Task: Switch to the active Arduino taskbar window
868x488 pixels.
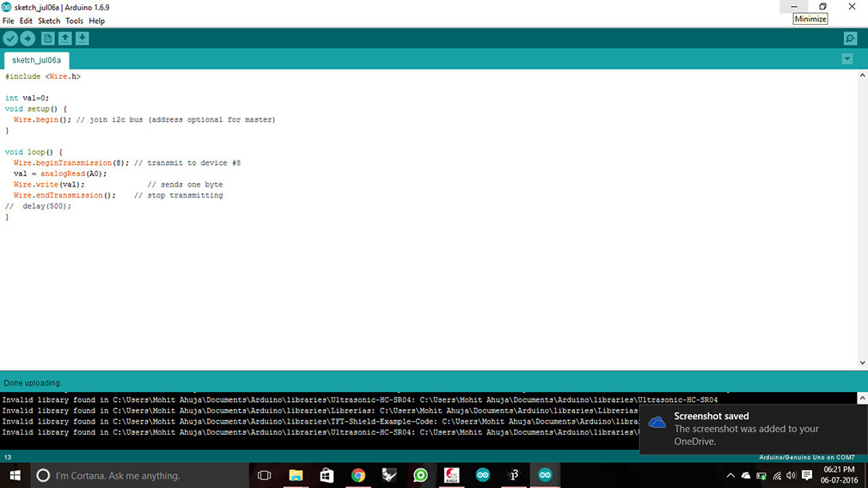Action: pos(545,475)
